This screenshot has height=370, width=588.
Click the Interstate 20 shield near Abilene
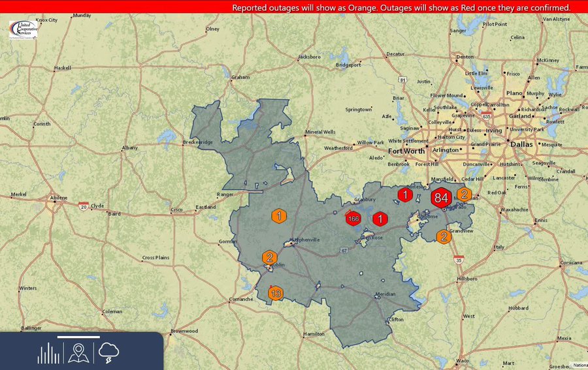pyautogui.click(x=84, y=206)
